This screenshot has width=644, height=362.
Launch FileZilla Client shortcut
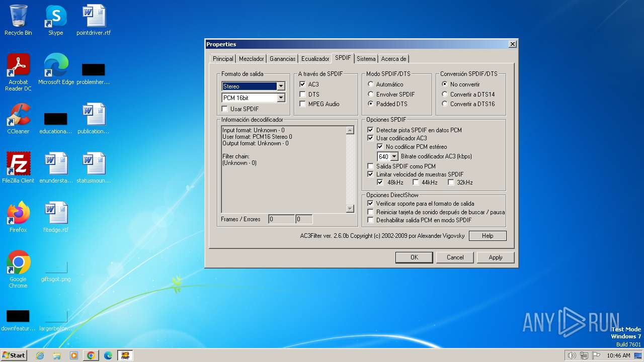tap(18, 168)
